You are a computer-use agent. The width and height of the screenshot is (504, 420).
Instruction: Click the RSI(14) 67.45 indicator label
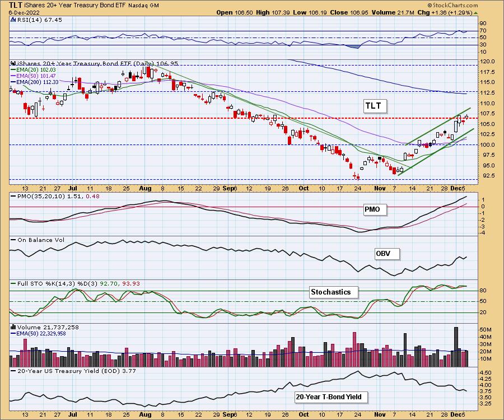(40, 20)
